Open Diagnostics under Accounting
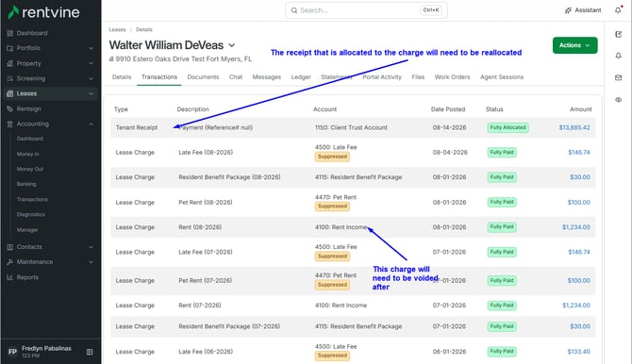The image size is (632, 364). 30,215
